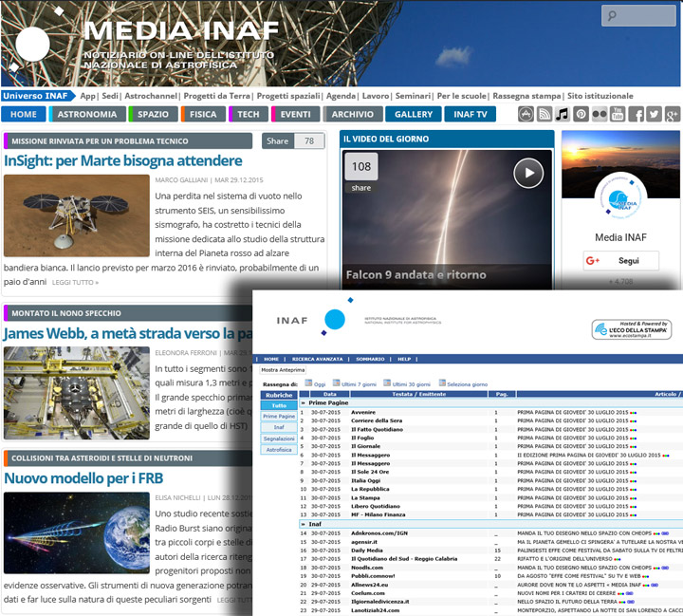Click the Mostra Anteprima button

coord(283,370)
